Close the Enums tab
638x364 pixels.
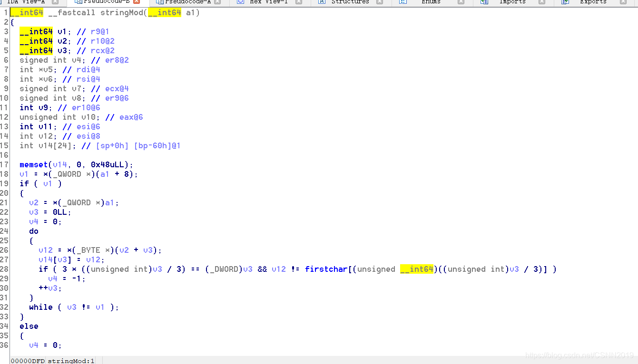tap(461, 2)
